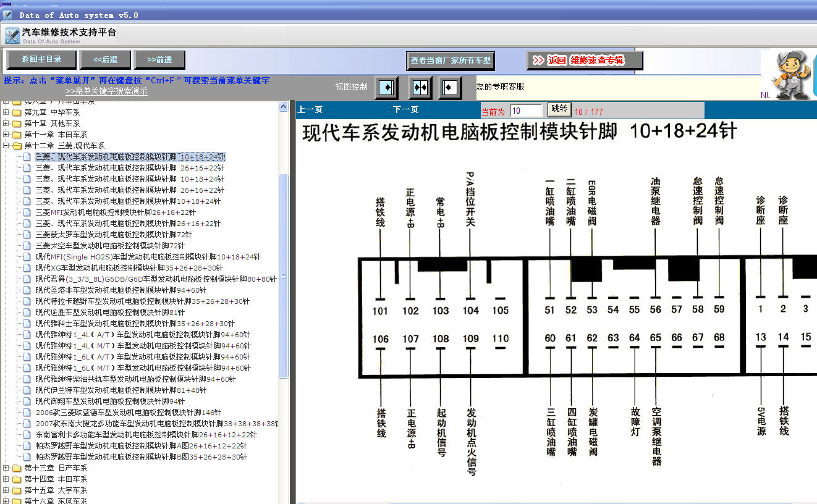Image resolution: width=817 pixels, height=504 pixels.
Task: Click the tree scrollbar up arrow
Action: click(284, 107)
